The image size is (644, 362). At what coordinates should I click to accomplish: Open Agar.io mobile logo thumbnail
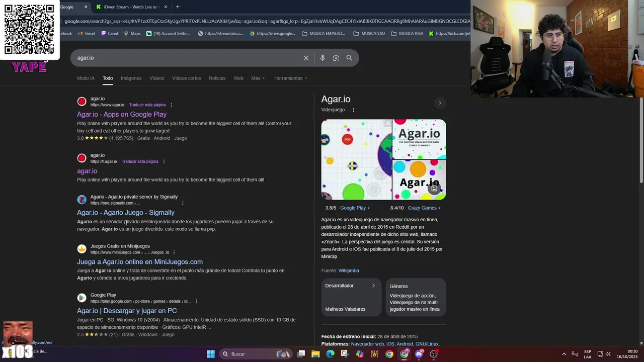point(419,139)
